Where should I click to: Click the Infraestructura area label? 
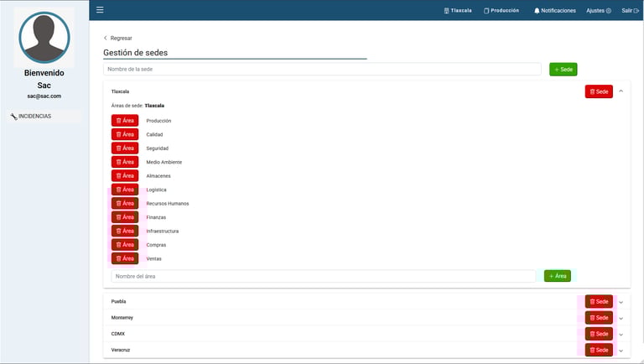pyautogui.click(x=162, y=231)
